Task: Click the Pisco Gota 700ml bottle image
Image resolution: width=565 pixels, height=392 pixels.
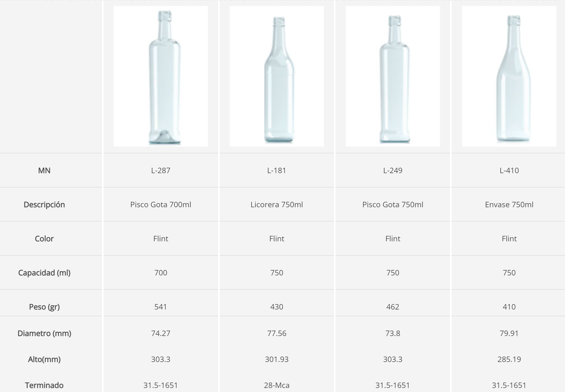Action: coord(161,76)
